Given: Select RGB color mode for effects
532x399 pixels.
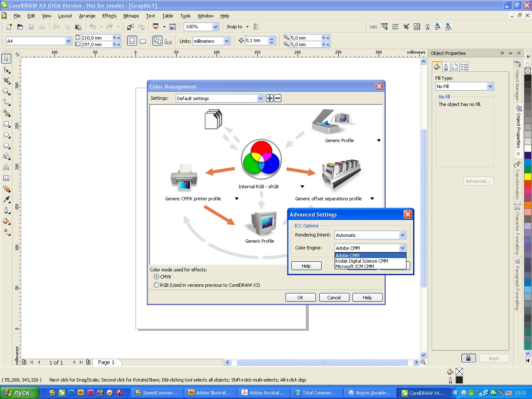Looking at the screenshot, I should [x=156, y=285].
